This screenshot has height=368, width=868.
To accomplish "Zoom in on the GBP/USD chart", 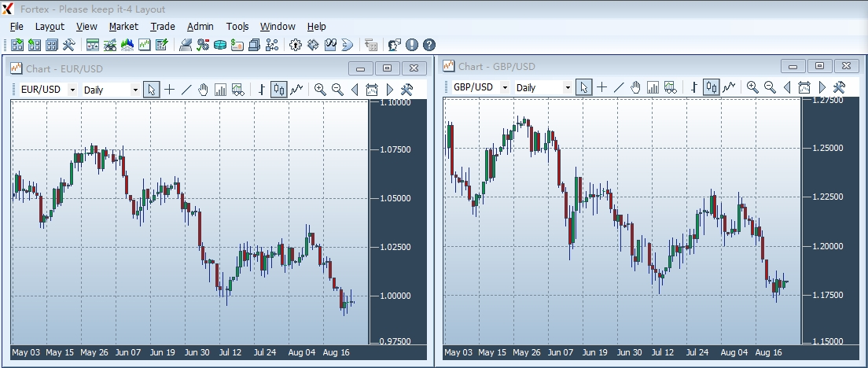I will point(752,87).
